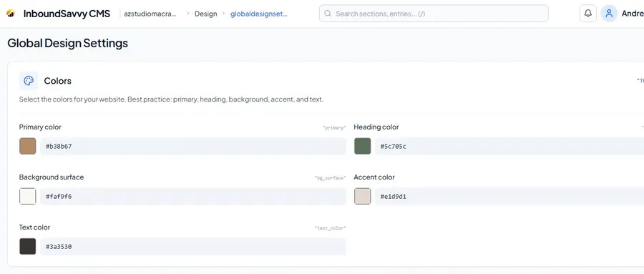
Task: Open the Primary color swatch picker
Action: (x=27, y=146)
